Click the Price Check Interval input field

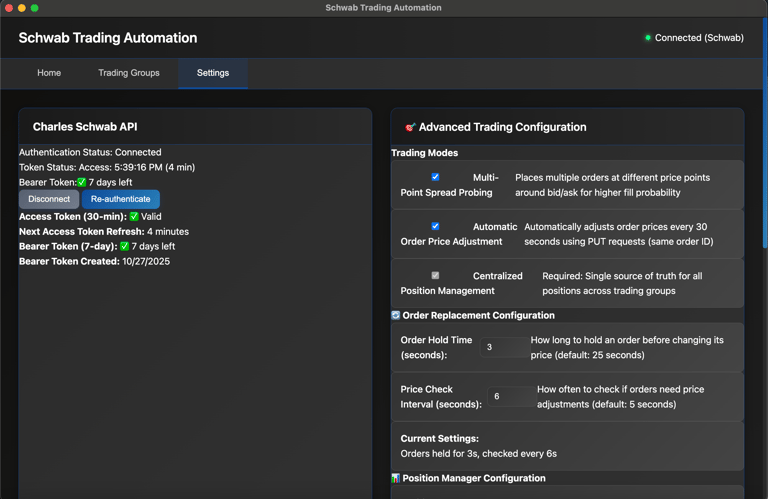click(510, 396)
